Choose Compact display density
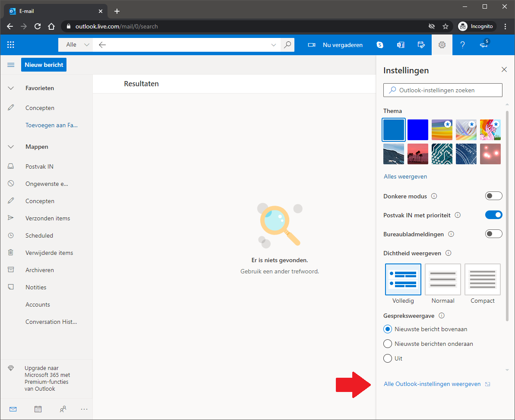Screen dimensions: 515x420 click(483, 279)
